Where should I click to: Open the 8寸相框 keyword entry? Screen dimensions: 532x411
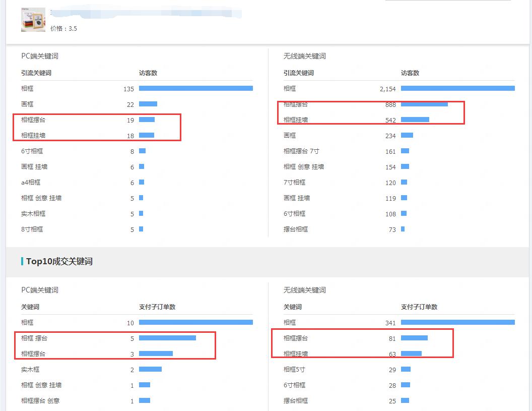pos(32,229)
